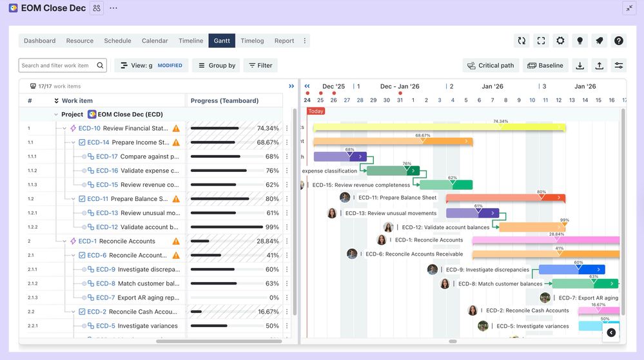Switch to the Timelog tab
This screenshot has height=360, width=644.
pyautogui.click(x=252, y=41)
